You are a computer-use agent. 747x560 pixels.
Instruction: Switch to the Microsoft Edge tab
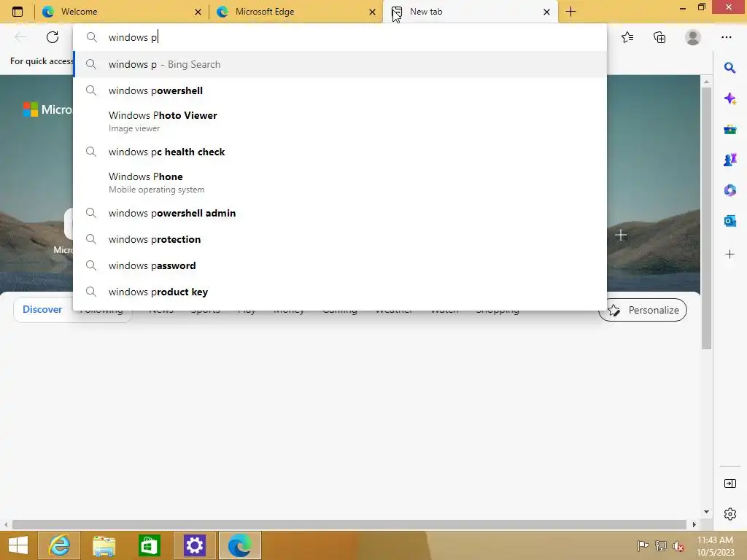(x=296, y=12)
